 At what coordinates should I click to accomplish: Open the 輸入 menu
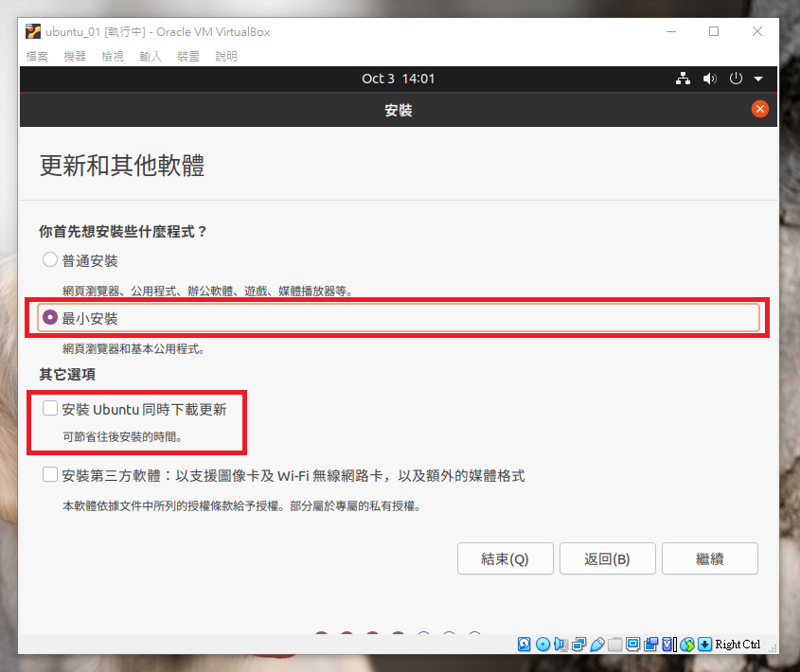[150, 56]
